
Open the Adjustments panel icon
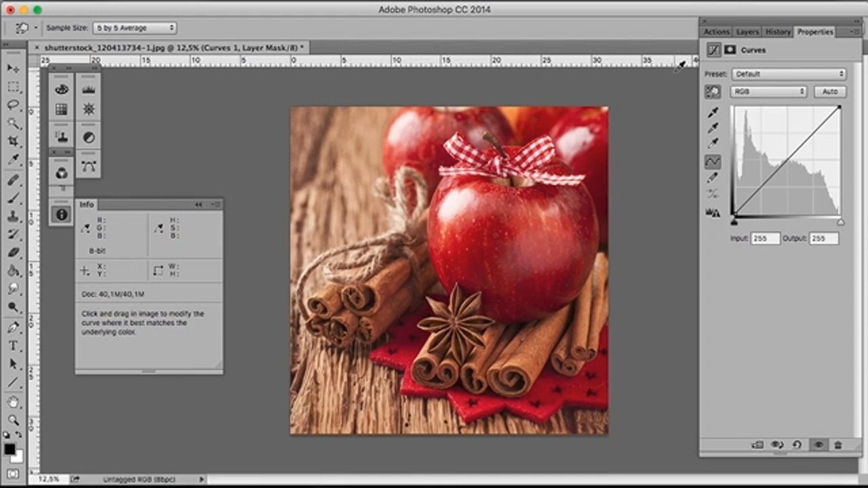(x=89, y=138)
